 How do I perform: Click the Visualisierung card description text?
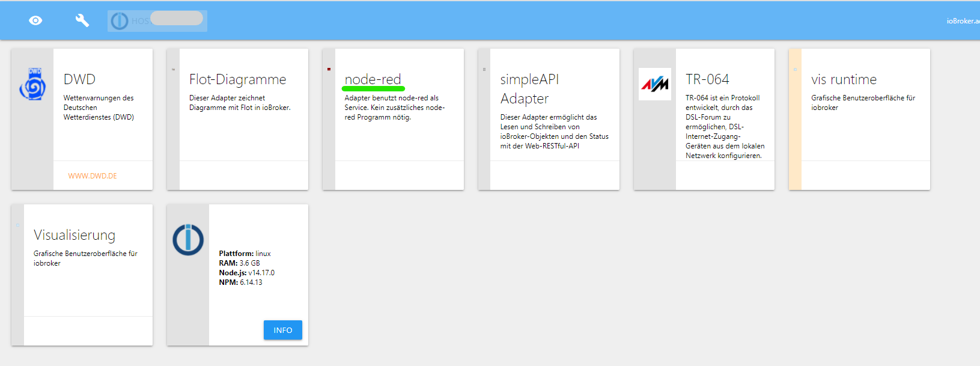point(85,258)
